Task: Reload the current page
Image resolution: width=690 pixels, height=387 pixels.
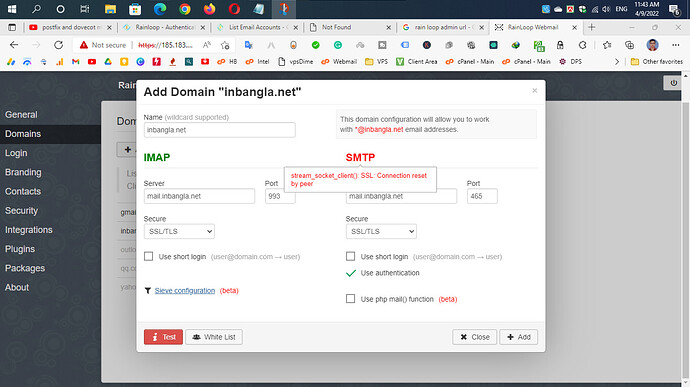Action: pyautogui.click(x=58, y=45)
